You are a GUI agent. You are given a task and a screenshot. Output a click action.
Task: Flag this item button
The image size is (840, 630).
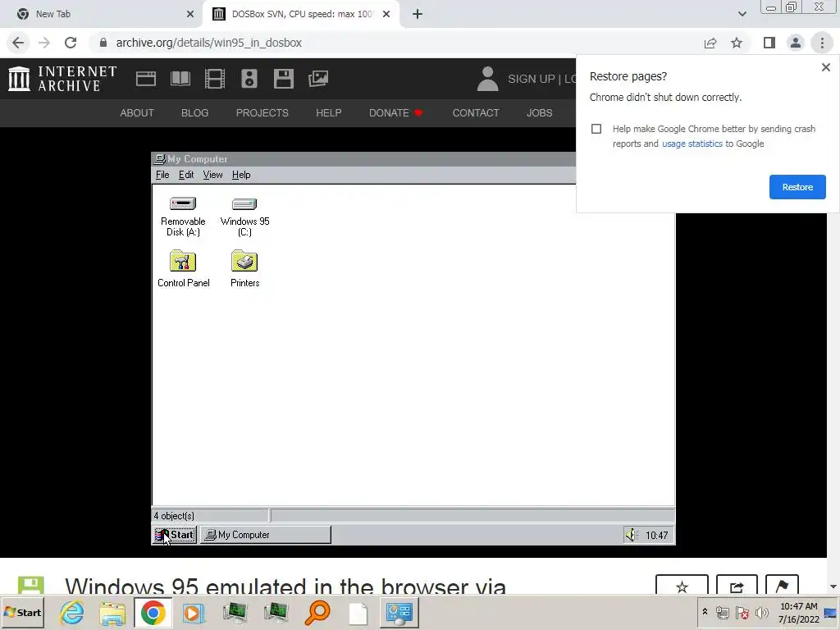[782, 585]
